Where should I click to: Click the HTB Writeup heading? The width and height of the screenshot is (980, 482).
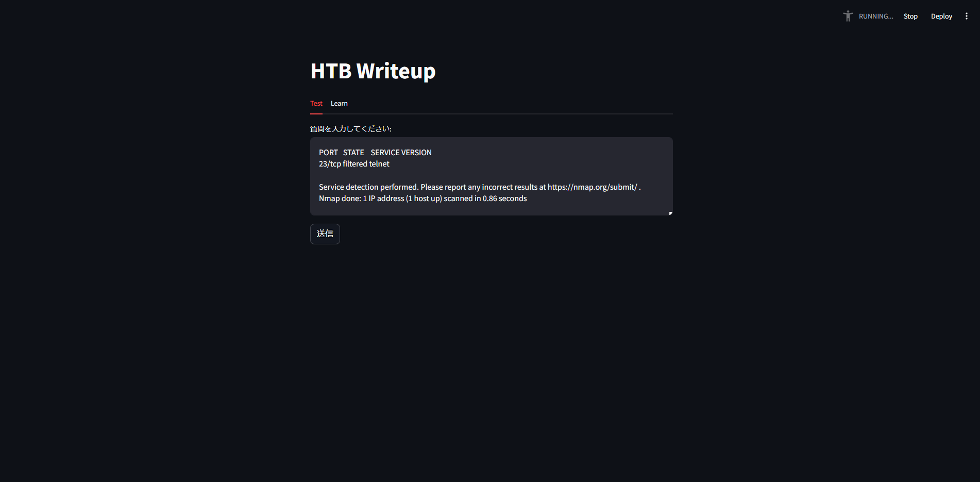373,71
